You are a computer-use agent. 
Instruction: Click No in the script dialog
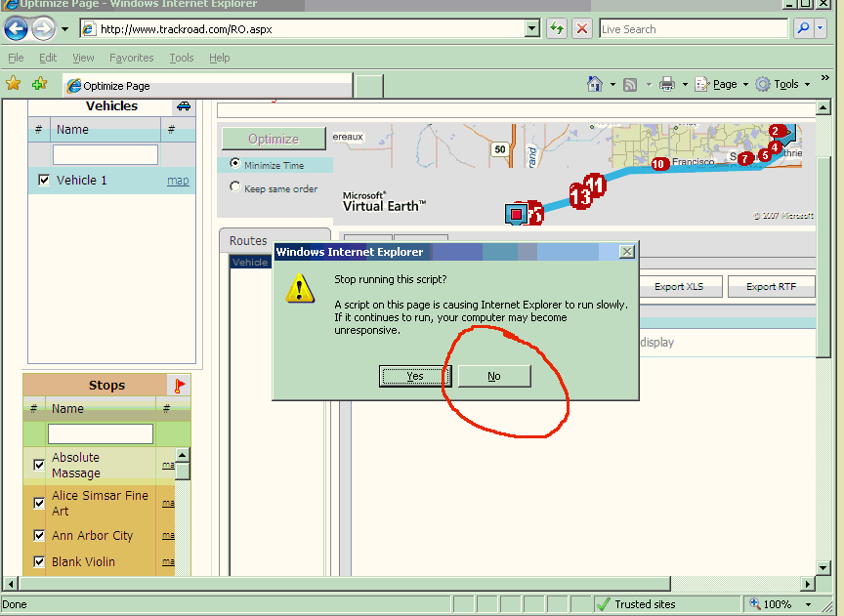(x=494, y=376)
